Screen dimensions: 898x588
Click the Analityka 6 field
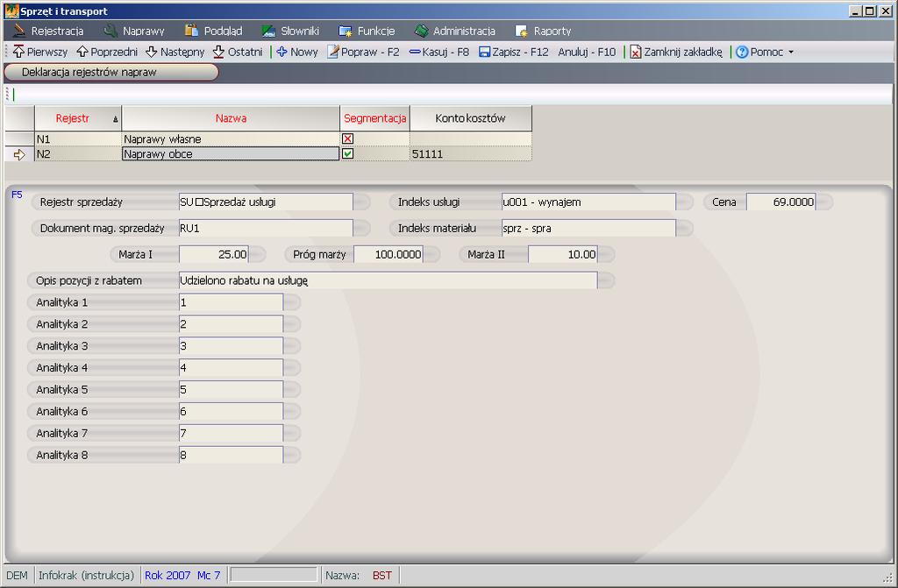pos(231,411)
